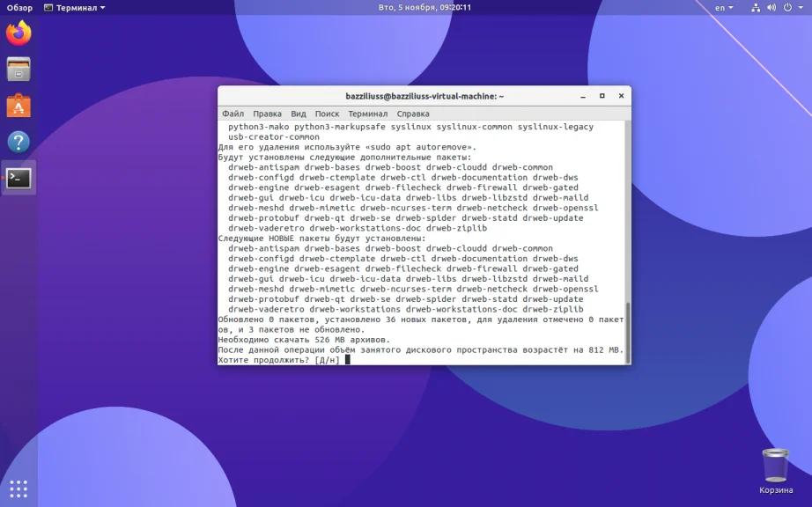Open the Справка menu
The width and height of the screenshot is (812, 507).
413,114
